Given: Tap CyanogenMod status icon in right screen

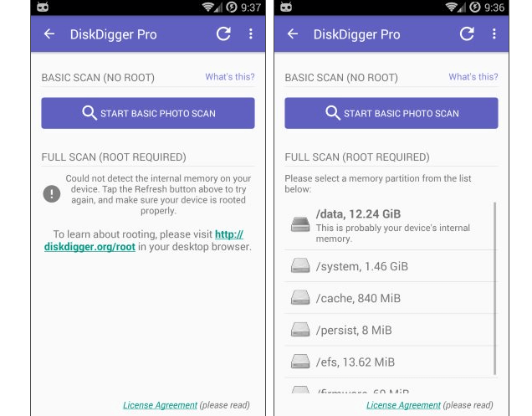Looking at the screenshot, I should (x=286, y=7).
